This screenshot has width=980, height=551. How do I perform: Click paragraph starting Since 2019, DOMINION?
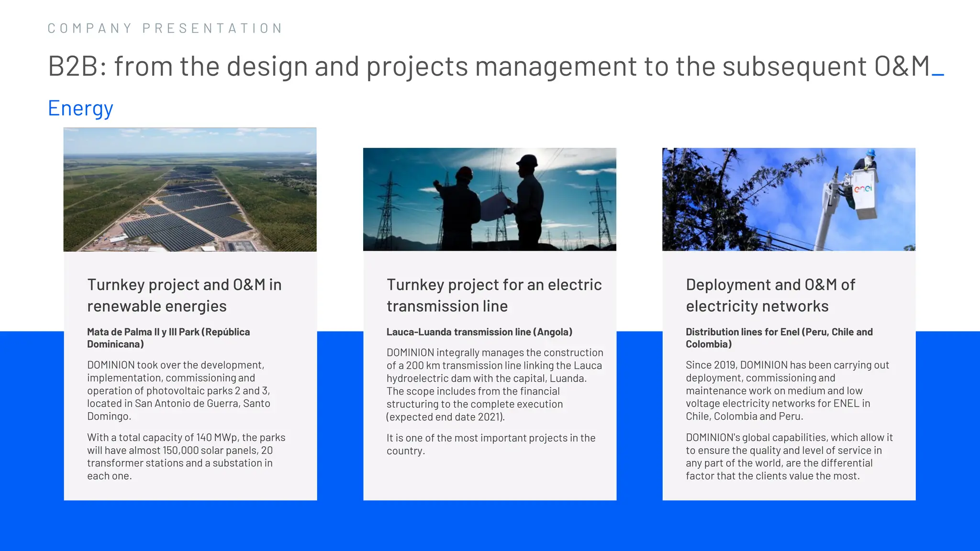pyautogui.click(x=787, y=390)
